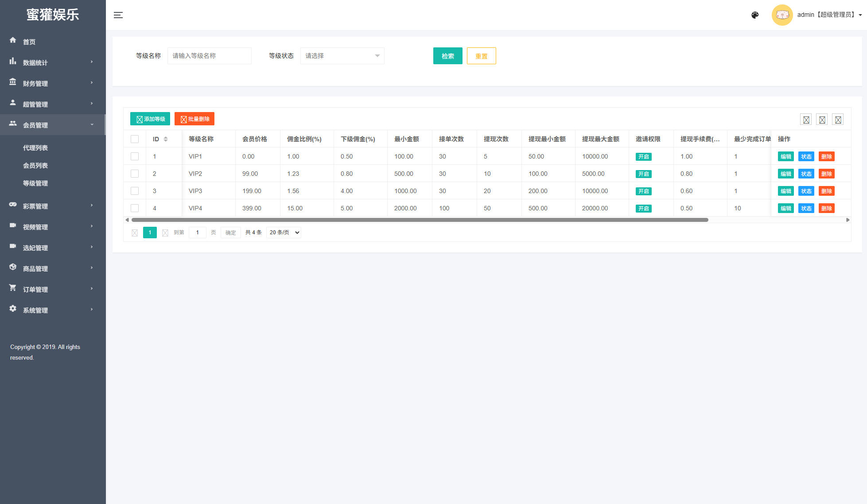Check the VIP2 row checkbox
This screenshot has height=504, width=867.
tap(135, 174)
